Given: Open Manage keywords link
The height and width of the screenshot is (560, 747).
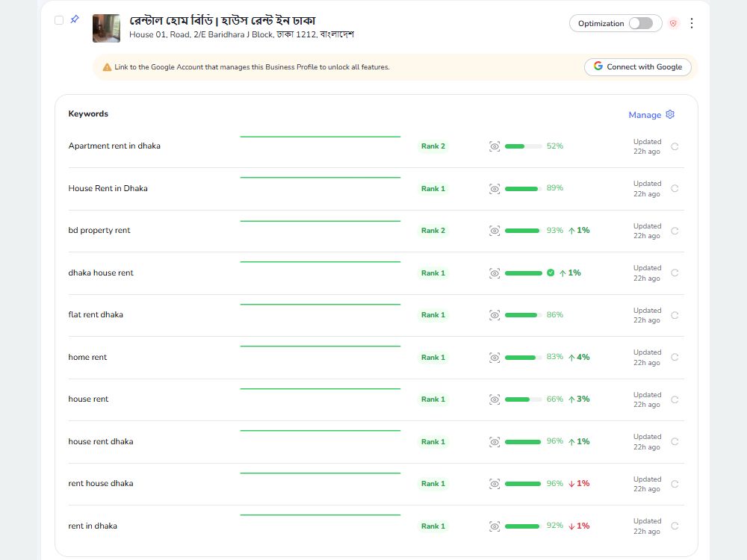Looking at the screenshot, I should [645, 115].
